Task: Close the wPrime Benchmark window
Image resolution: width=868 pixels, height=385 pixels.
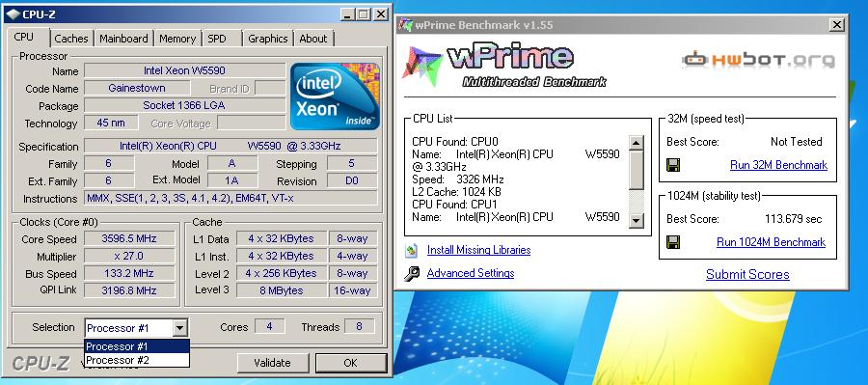Action: [x=836, y=25]
